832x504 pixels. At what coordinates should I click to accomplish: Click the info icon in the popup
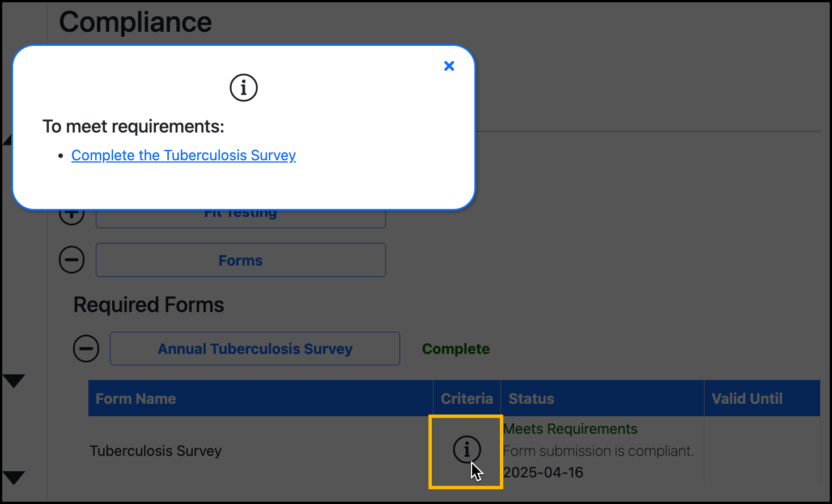coord(244,88)
